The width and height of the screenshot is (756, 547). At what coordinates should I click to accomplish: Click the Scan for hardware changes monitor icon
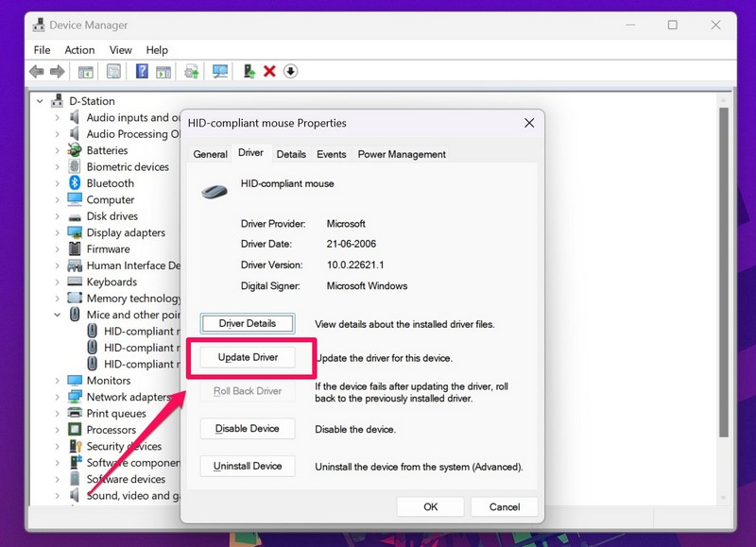220,72
